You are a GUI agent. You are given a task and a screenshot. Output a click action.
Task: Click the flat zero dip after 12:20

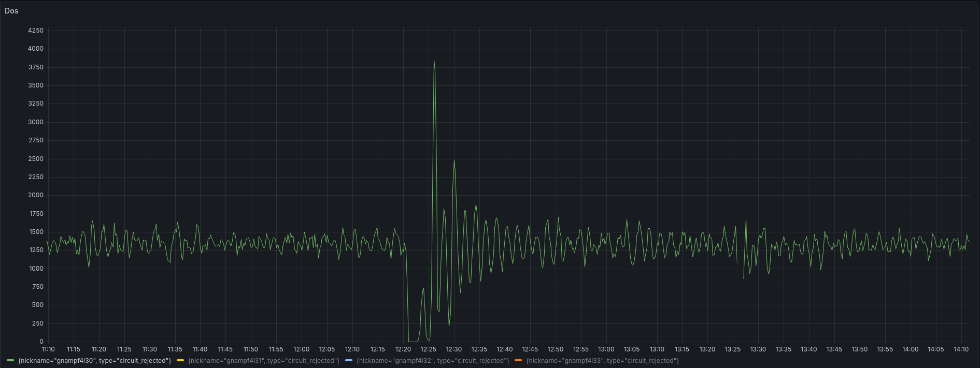[413, 341]
